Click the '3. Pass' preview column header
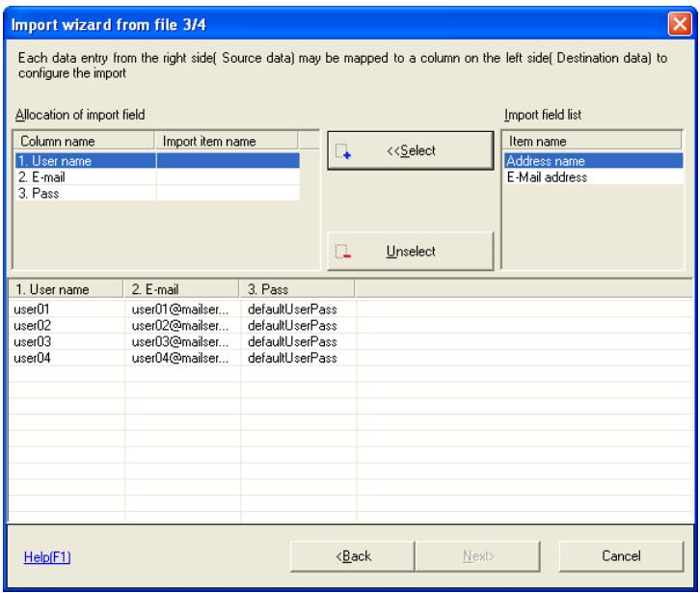This screenshot has height=593, width=700. tap(297, 289)
